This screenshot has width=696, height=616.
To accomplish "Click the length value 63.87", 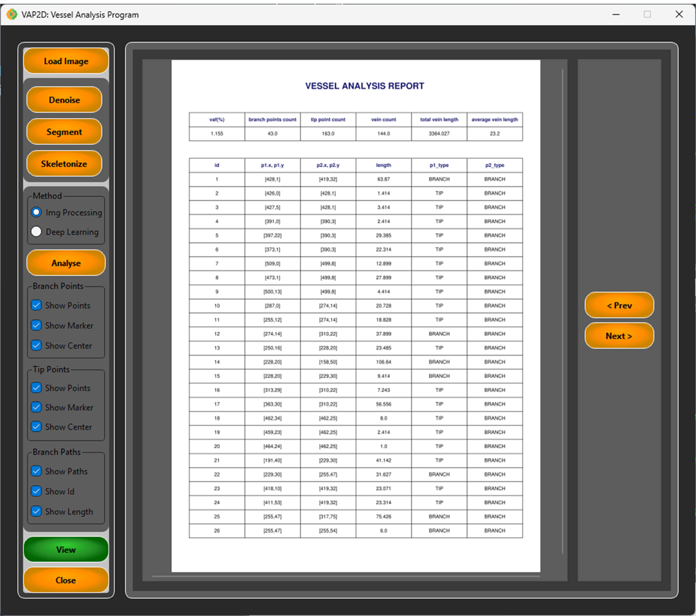I will (x=383, y=179).
